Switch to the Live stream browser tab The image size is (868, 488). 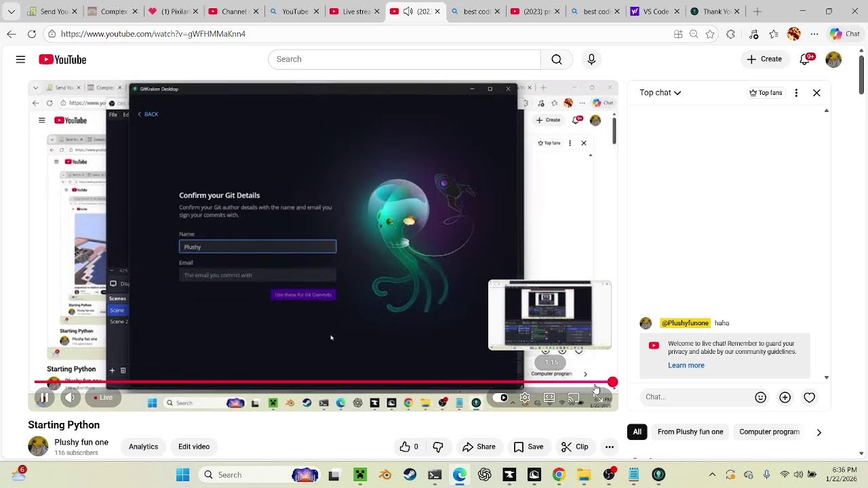pyautogui.click(x=354, y=12)
